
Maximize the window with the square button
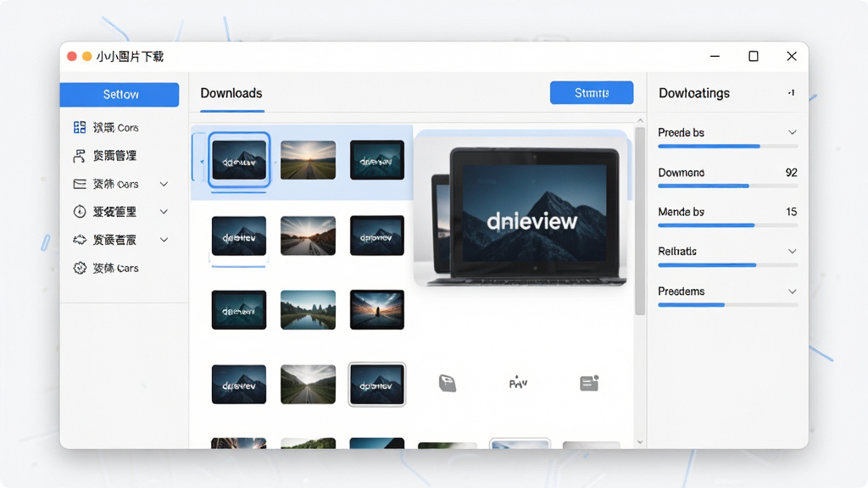(x=754, y=57)
